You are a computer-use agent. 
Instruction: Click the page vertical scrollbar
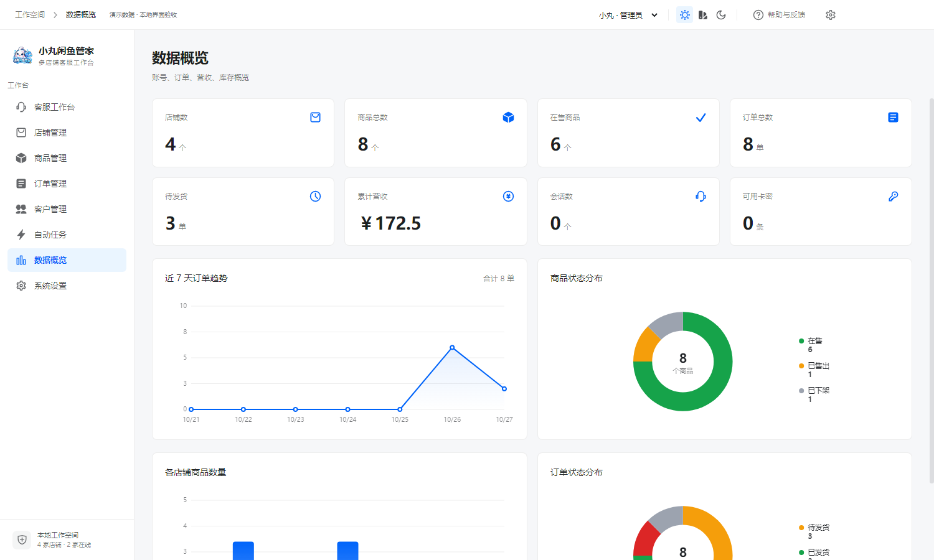coord(932,291)
